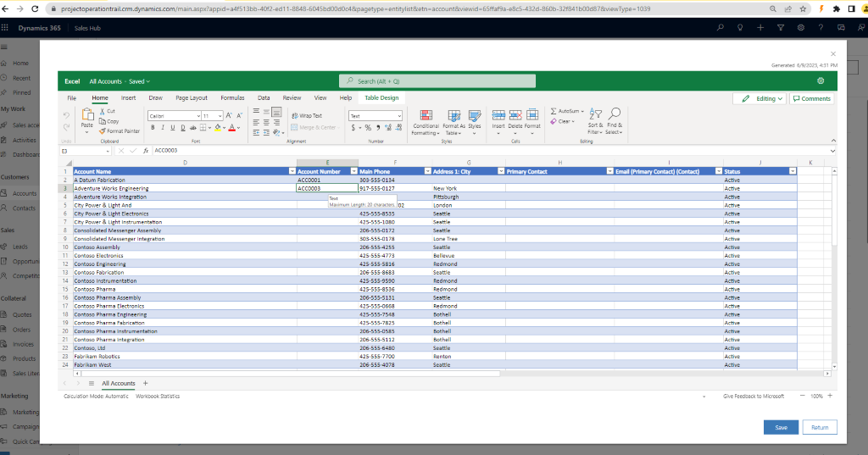868x455 pixels.
Task: Click the blue Save button
Action: click(781, 427)
